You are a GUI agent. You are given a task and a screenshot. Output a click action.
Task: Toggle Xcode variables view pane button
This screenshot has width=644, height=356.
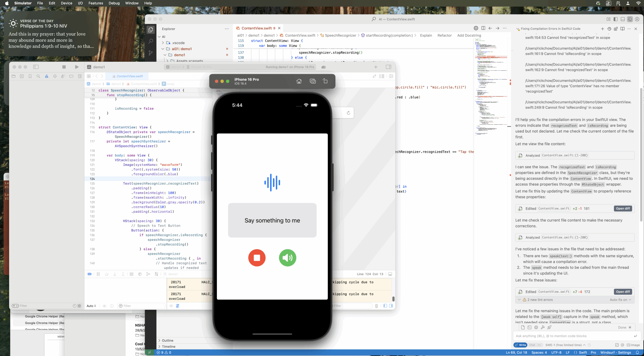click(385, 306)
